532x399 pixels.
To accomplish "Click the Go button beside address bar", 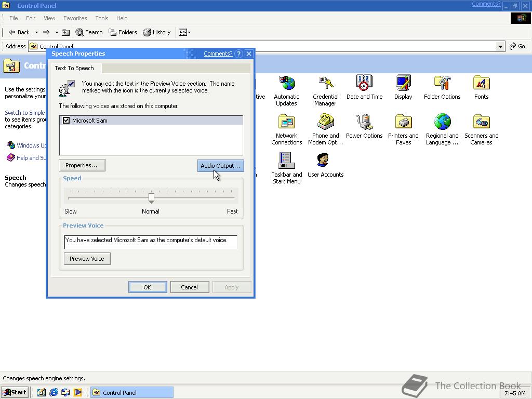I will [517, 46].
